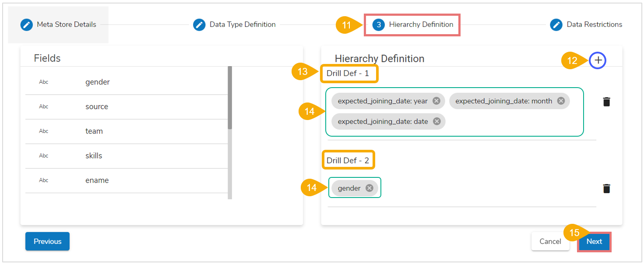Screen dimensions: 644x265
Task: Click the plus icon to add hierarchy
Action: (x=598, y=60)
